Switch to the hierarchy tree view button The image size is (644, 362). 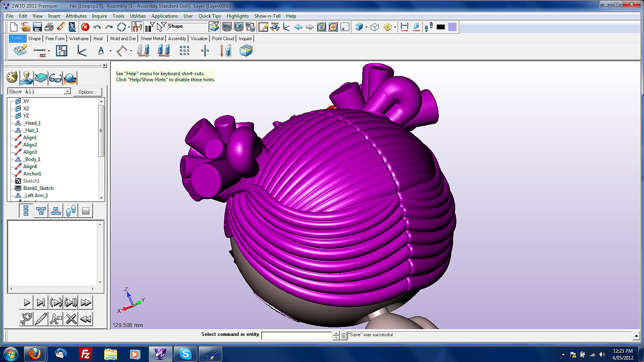(x=41, y=211)
